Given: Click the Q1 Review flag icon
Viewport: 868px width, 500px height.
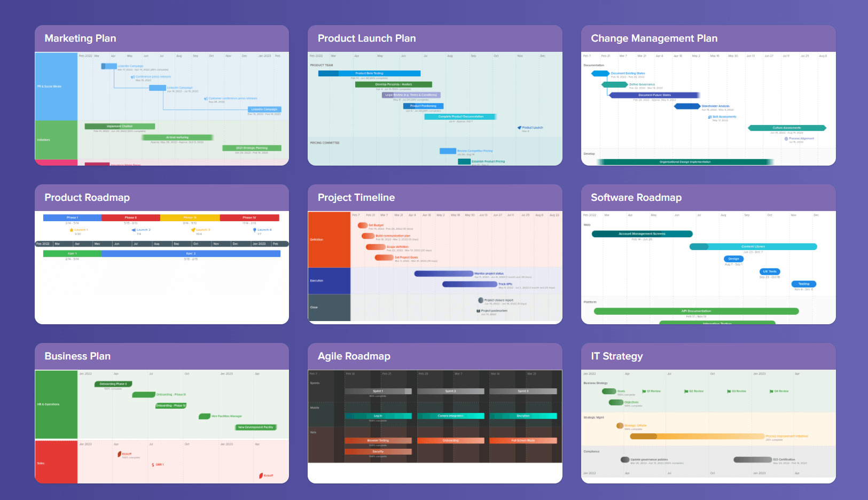Looking at the screenshot, I should (644, 391).
